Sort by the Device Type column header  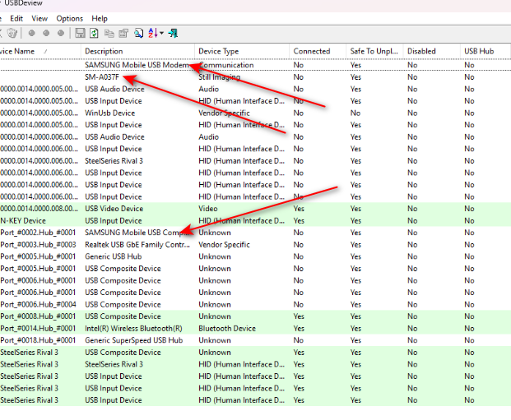pos(242,51)
